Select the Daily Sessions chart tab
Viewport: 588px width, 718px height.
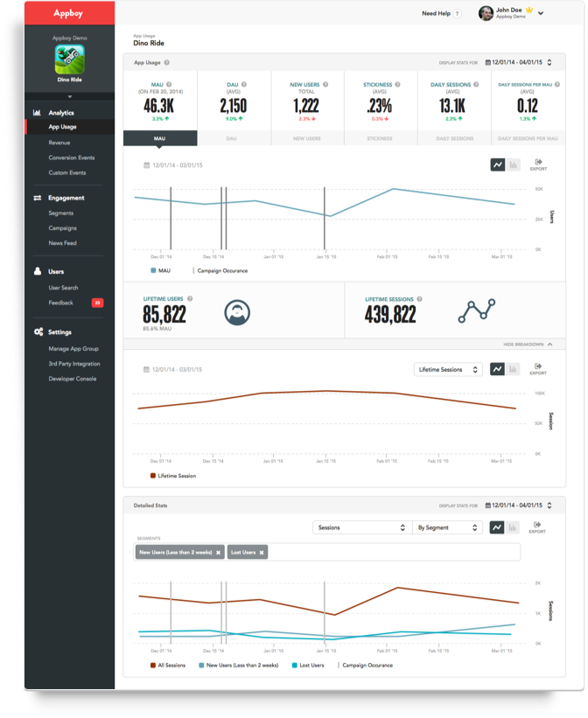pyautogui.click(x=454, y=138)
